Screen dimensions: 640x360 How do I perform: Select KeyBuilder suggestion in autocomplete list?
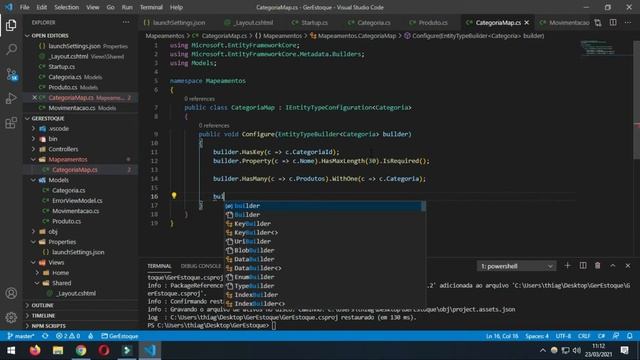(252, 224)
